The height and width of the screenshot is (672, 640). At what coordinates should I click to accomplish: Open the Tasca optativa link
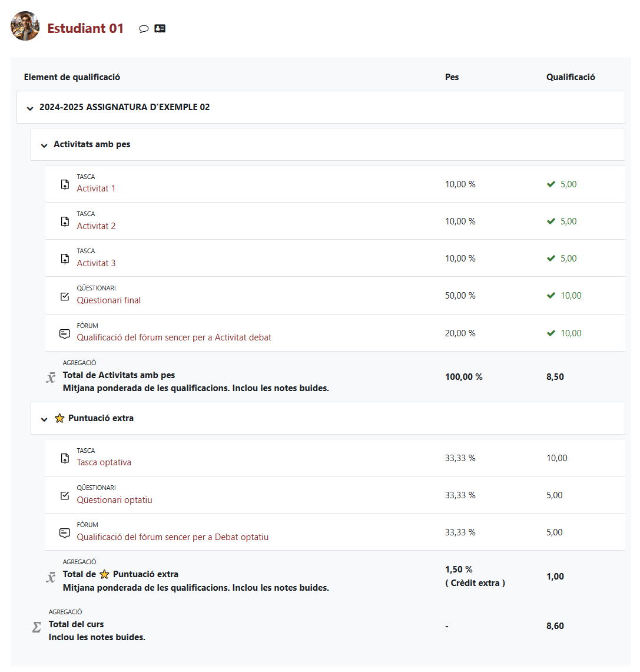click(x=104, y=462)
